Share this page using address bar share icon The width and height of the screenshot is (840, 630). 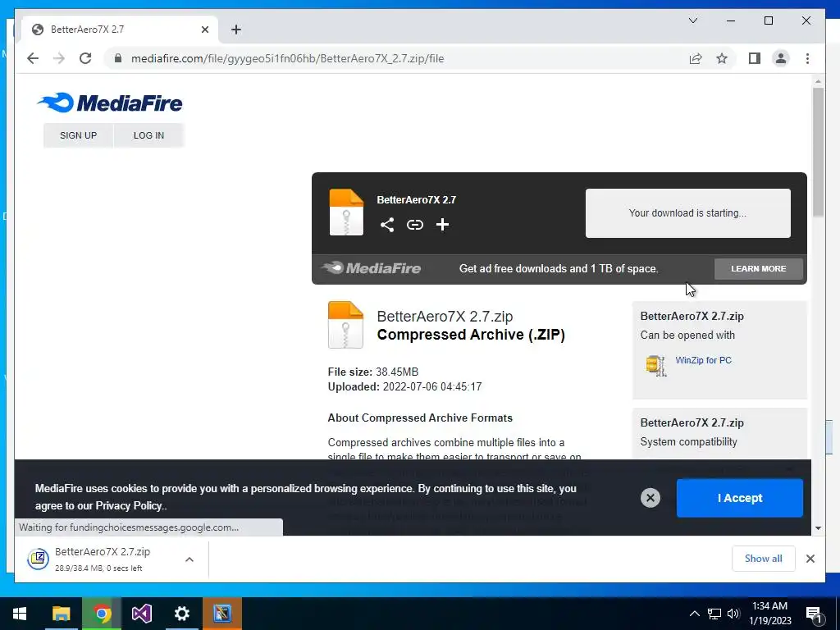(696, 58)
